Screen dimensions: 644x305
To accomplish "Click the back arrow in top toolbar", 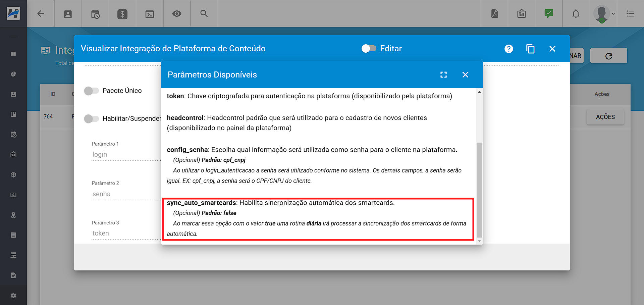I will (41, 14).
